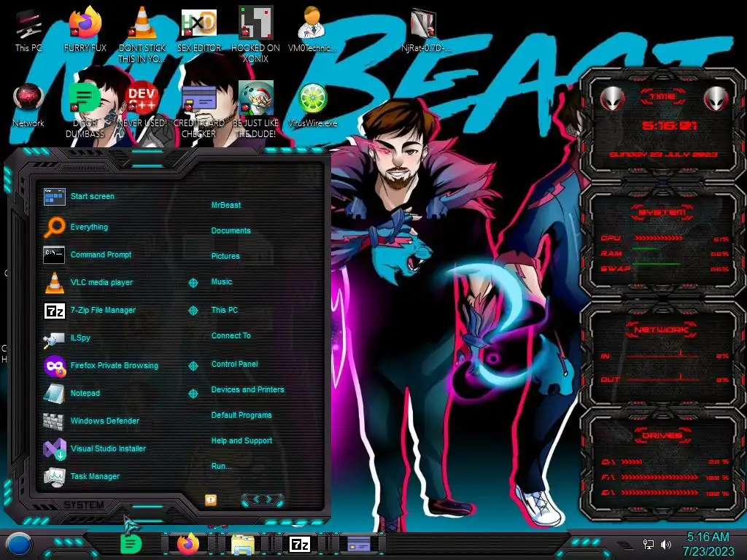Click the volume speaker tray icon
Viewport: 747px width, 560px height.
pos(666,544)
